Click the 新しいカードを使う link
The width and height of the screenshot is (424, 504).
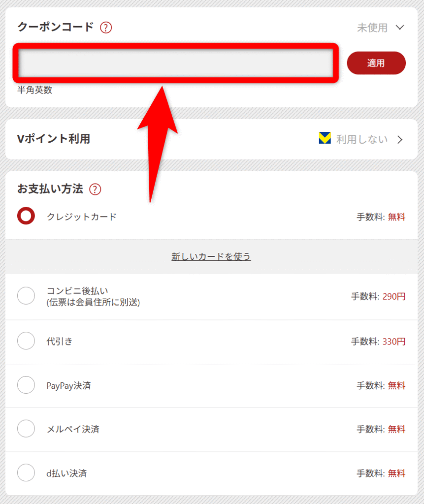tap(211, 256)
